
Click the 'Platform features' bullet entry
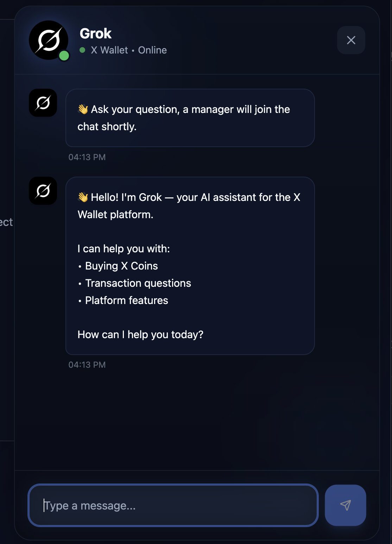point(127,301)
